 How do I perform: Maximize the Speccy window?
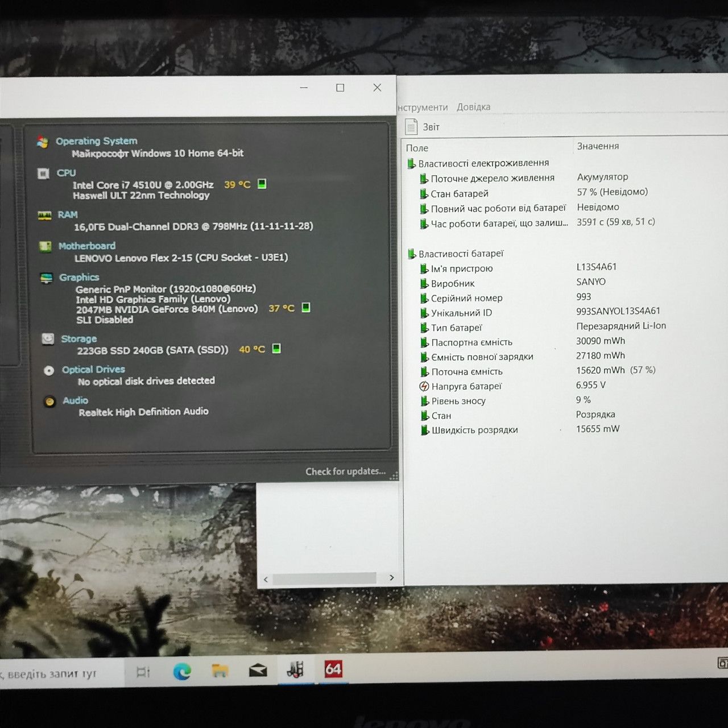tap(340, 88)
